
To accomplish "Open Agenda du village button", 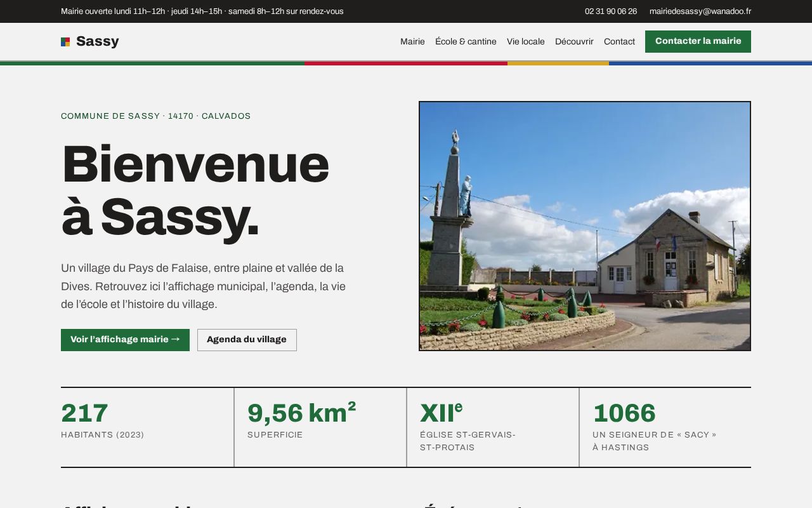I will [x=247, y=340].
